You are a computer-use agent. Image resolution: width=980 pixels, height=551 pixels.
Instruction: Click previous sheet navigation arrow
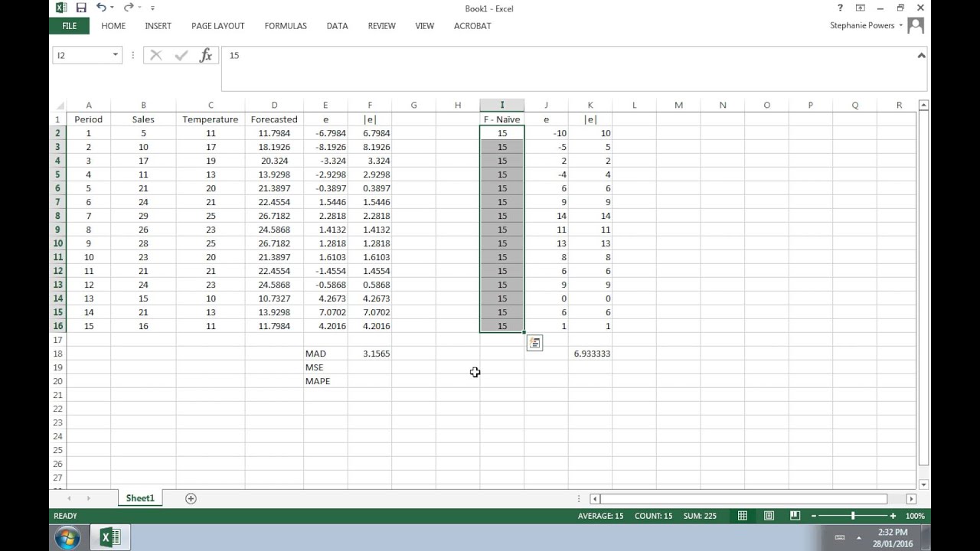pos(69,498)
